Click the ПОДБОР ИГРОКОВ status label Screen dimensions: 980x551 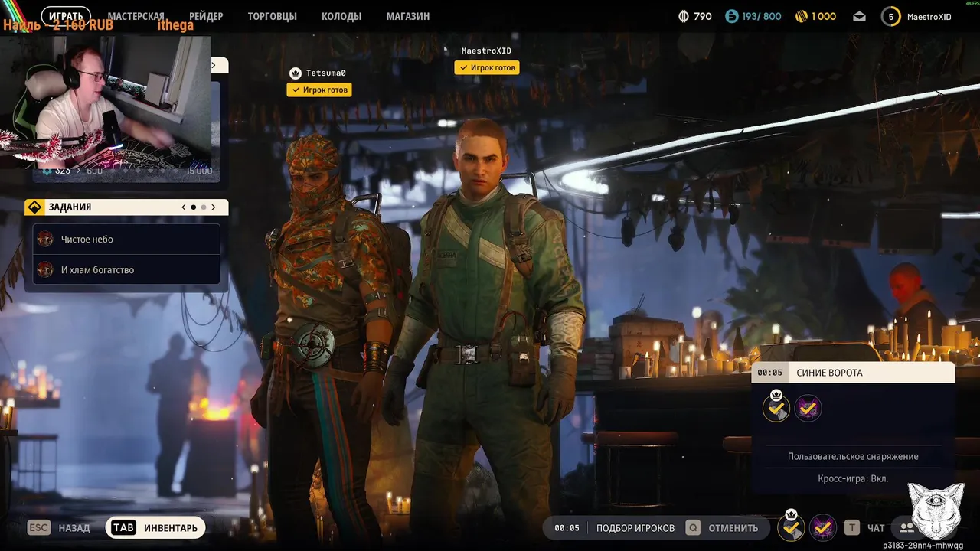pyautogui.click(x=635, y=528)
